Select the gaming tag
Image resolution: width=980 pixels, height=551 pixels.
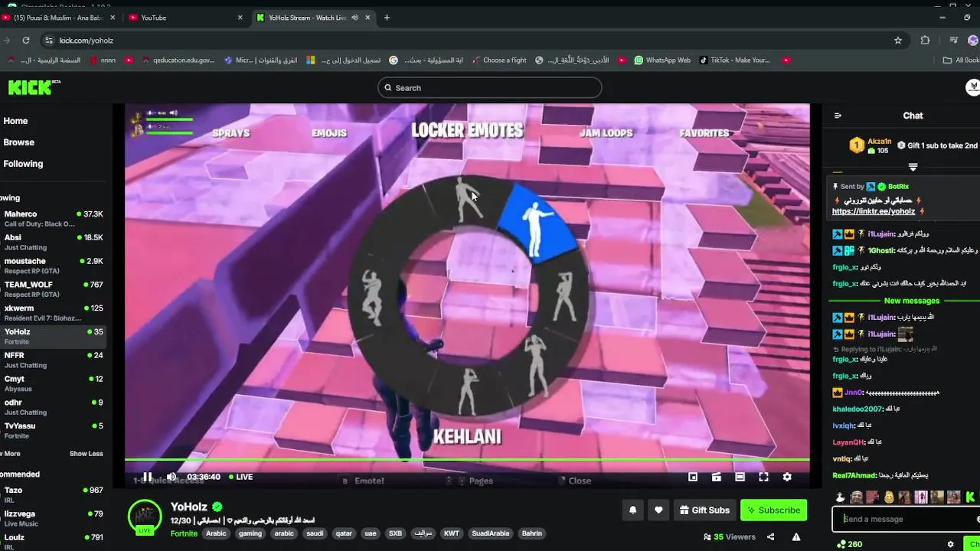pyautogui.click(x=250, y=533)
